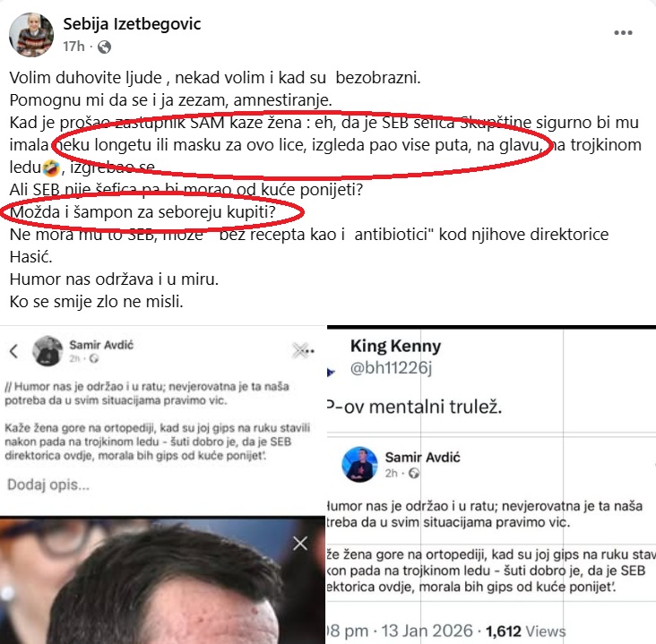
Task: Open the @bh11226j handle
Action: (391, 367)
